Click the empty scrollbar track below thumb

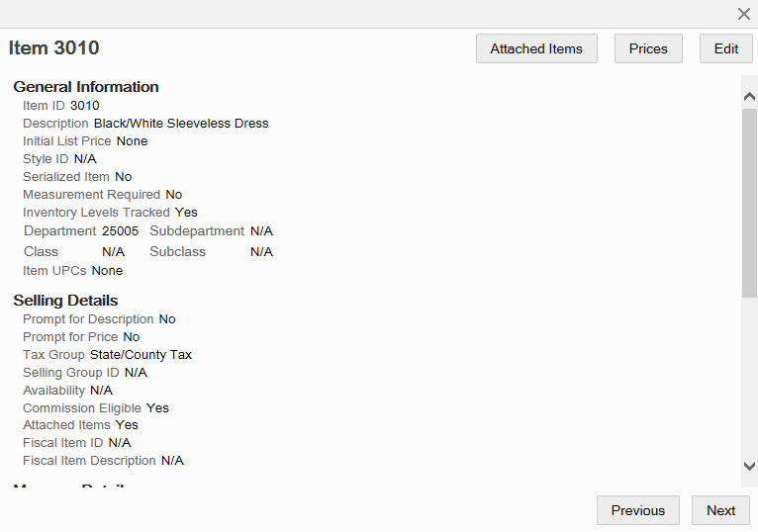tap(749, 377)
